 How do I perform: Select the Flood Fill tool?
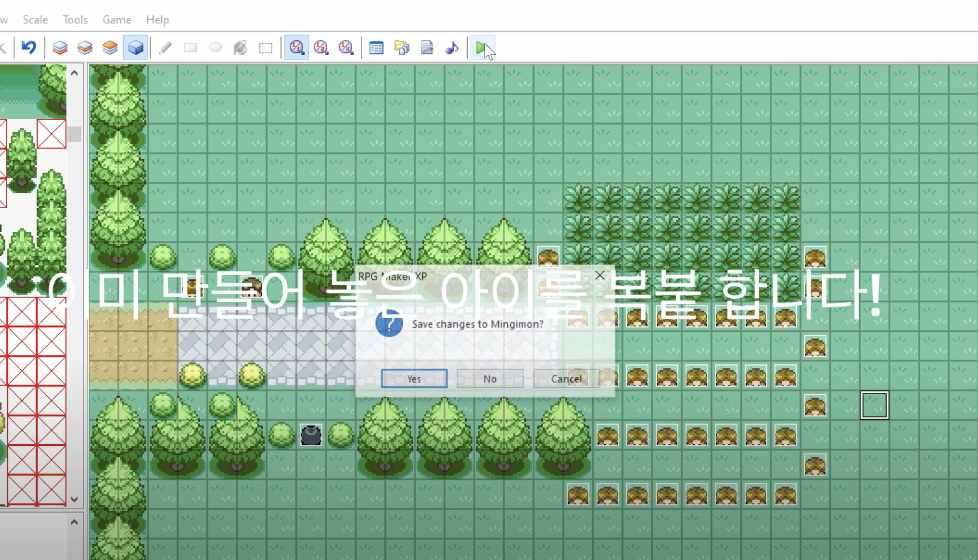241,47
